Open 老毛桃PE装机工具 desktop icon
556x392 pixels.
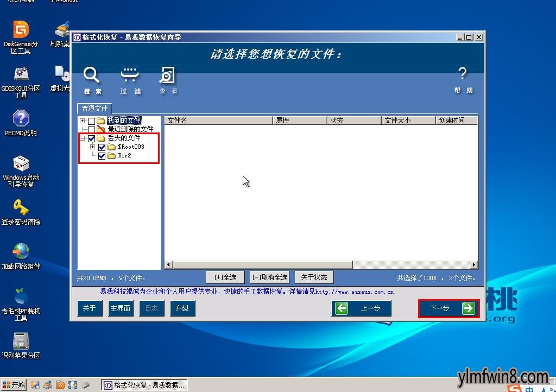[x=21, y=304]
